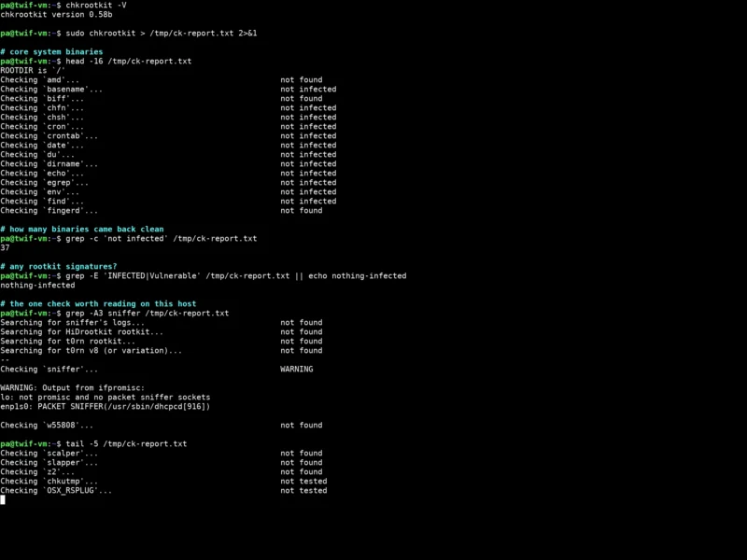Click the "Checking `fingerd'..." line
Screen dimensions: 747x560
49,211
